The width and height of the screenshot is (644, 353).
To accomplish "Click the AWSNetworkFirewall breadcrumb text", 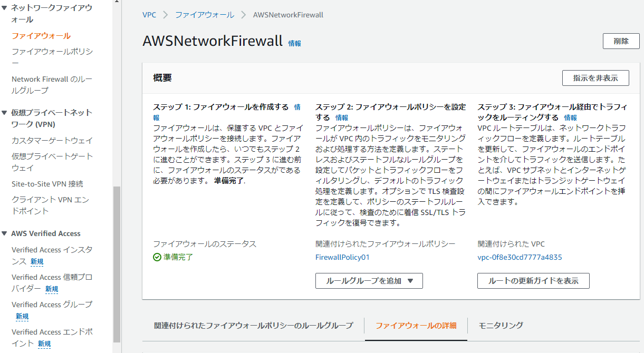I will [x=288, y=15].
